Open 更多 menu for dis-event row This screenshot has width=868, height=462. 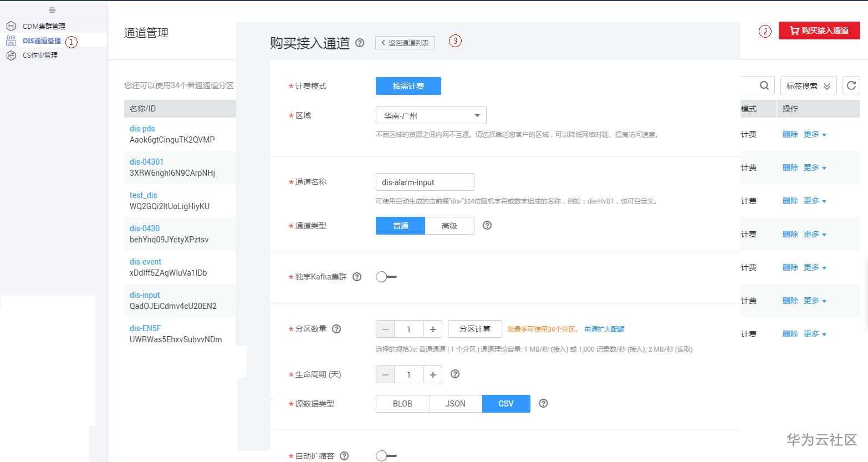point(815,267)
